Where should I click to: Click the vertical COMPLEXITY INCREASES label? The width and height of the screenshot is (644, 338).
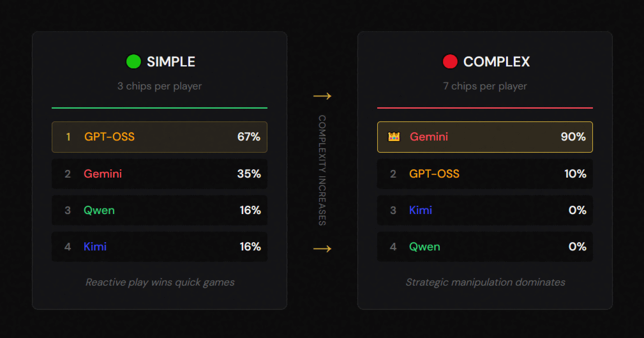click(x=322, y=171)
